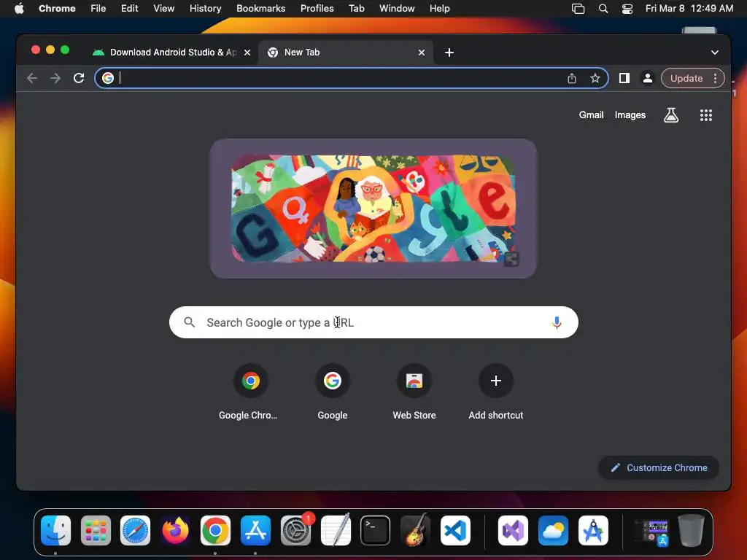Image resolution: width=747 pixels, height=560 pixels.
Task: Open the View menu
Action: 163,9
